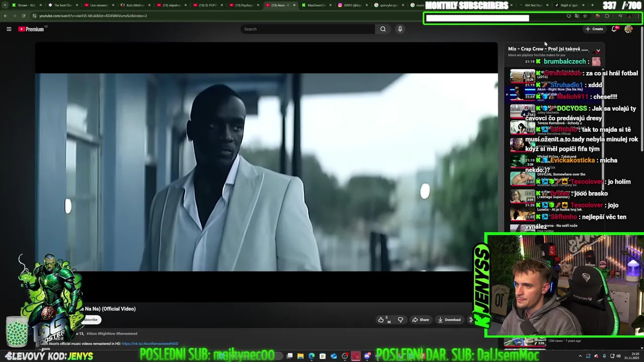This screenshot has height=362, width=644.
Task: Like the Akon video
Action: pos(384,320)
